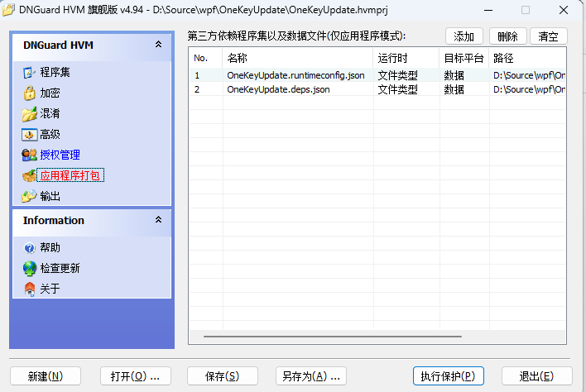Click 打开(O) to open a project
This screenshot has height=392, width=586.
point(135,376)
